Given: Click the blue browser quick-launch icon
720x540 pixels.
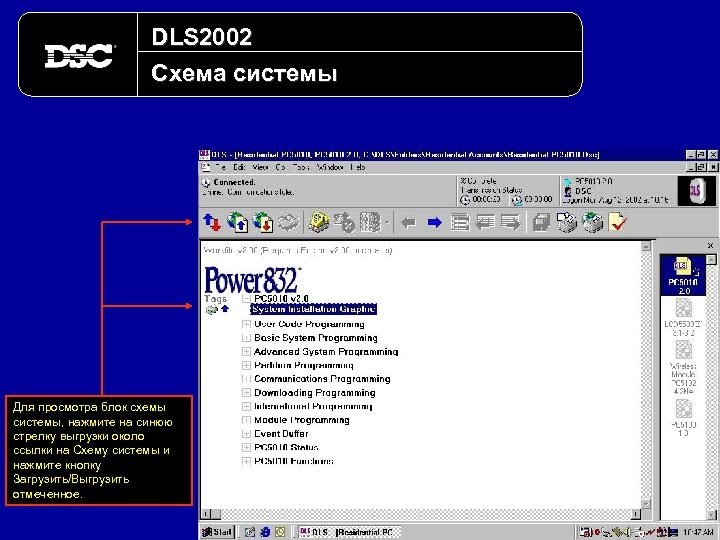Looking at the screenshot, I should (x=265, y=532).
